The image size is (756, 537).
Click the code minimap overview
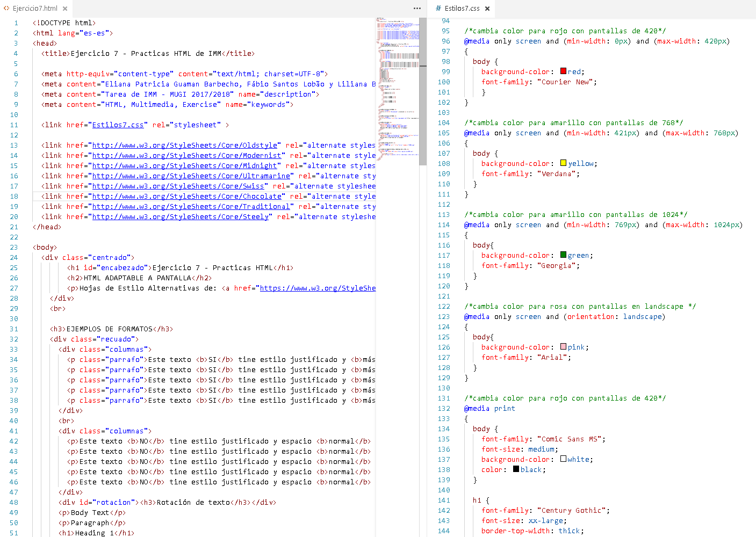398,89
